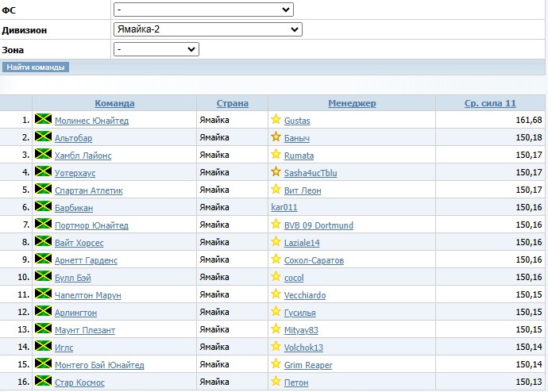The image size is (548, 392).
Task: Click the flag beside Булл Бэй
Action: tap(43, 276)
